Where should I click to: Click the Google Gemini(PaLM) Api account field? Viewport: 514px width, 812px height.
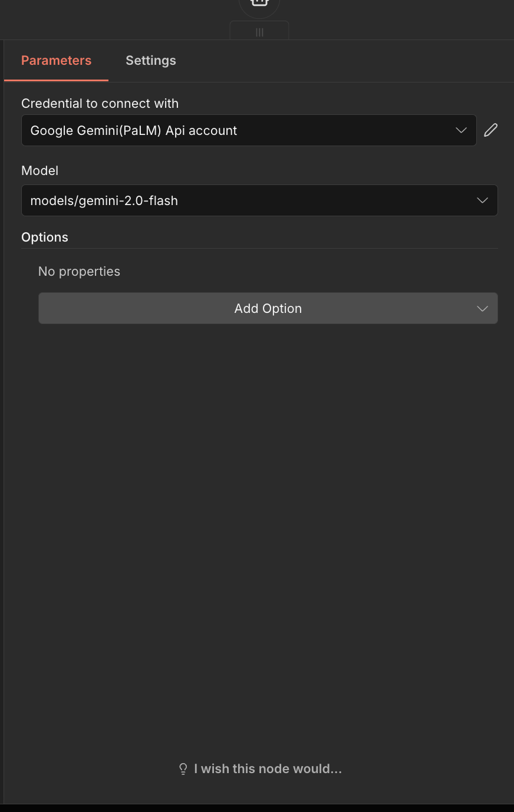[236, 130]
